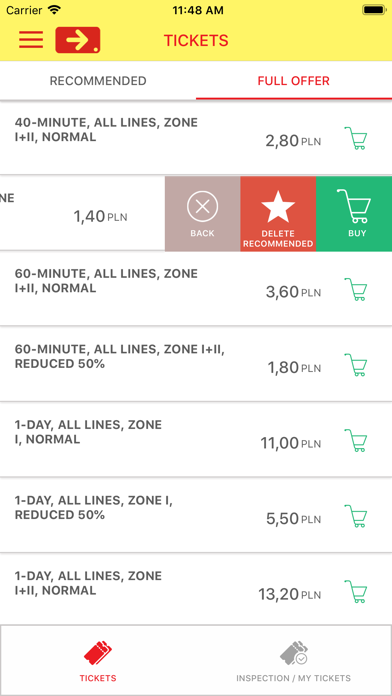Add 1-day zone I reduced ticket to cart

[356, 515]
